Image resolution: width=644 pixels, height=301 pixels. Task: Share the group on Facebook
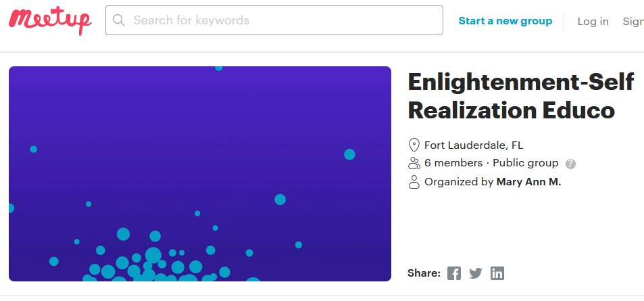click(454, 273)
